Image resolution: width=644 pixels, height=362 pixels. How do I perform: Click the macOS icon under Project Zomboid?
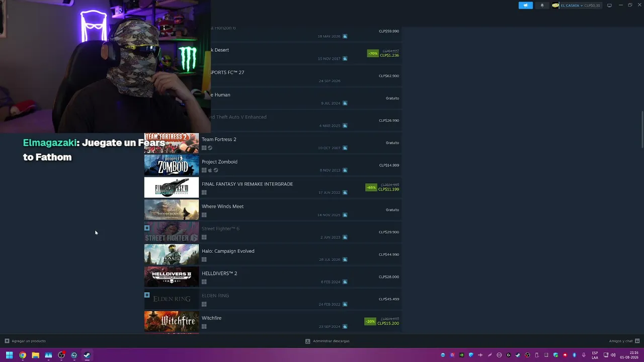point(210,170)
